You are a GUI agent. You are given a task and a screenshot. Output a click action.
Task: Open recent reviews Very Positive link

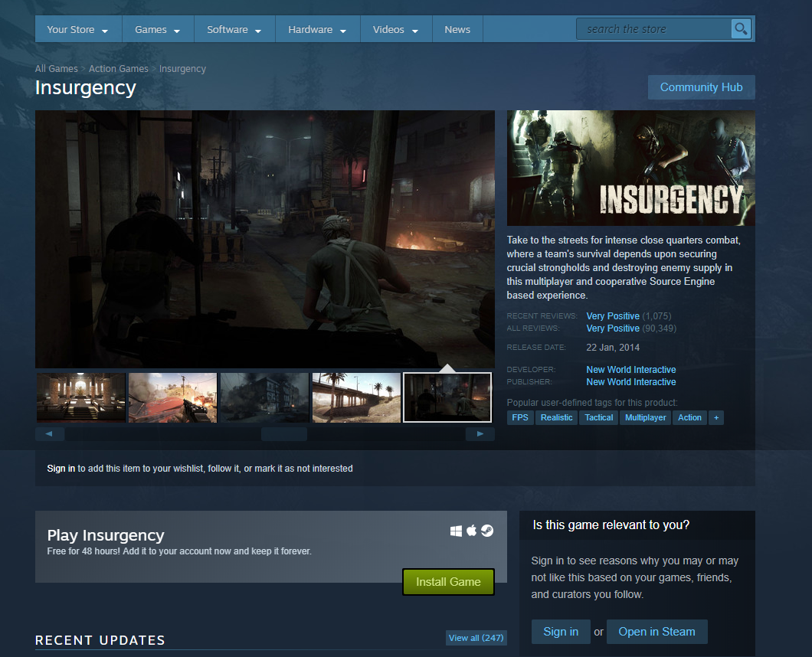(x=613, y=315)
